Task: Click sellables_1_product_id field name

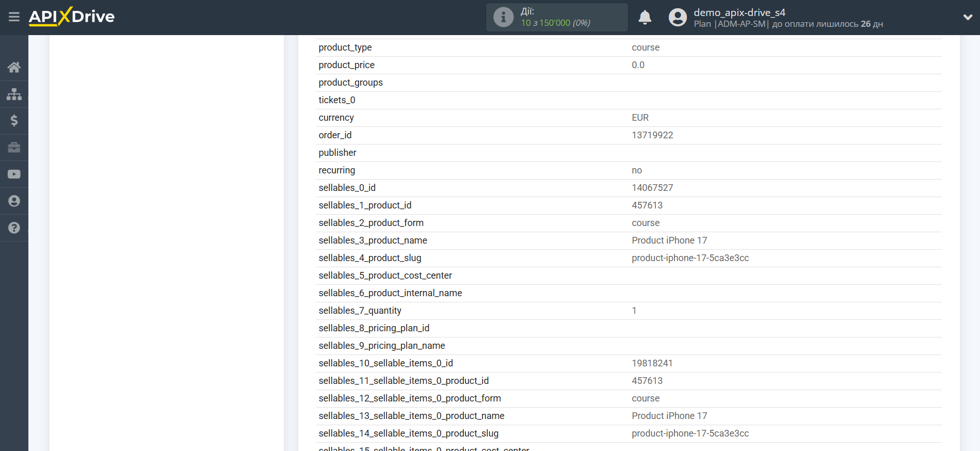Action: tap(365, 205)
